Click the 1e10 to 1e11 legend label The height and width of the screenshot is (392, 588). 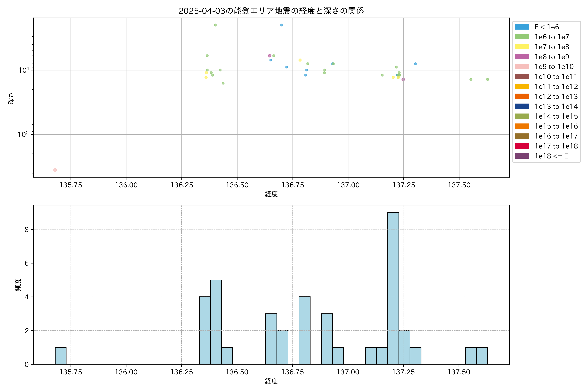click(556, 76)
